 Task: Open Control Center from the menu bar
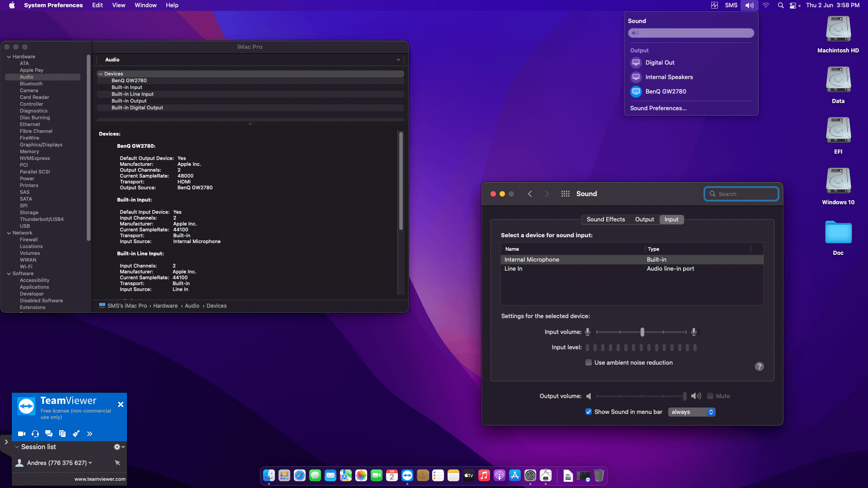click(x=793, y=5)
